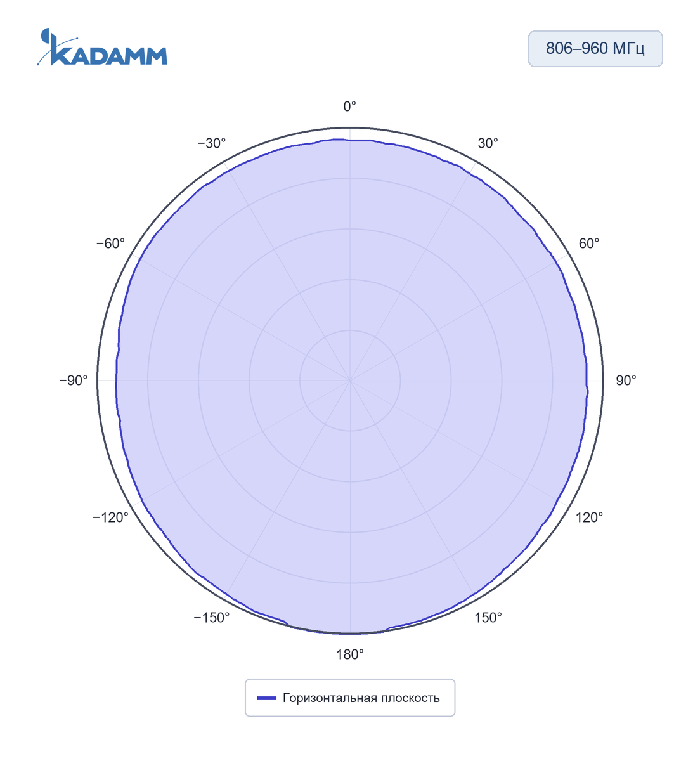Viewport: 700px width, 768px height.
Task: Click the −150° angle label
Action: coord(212,618)
